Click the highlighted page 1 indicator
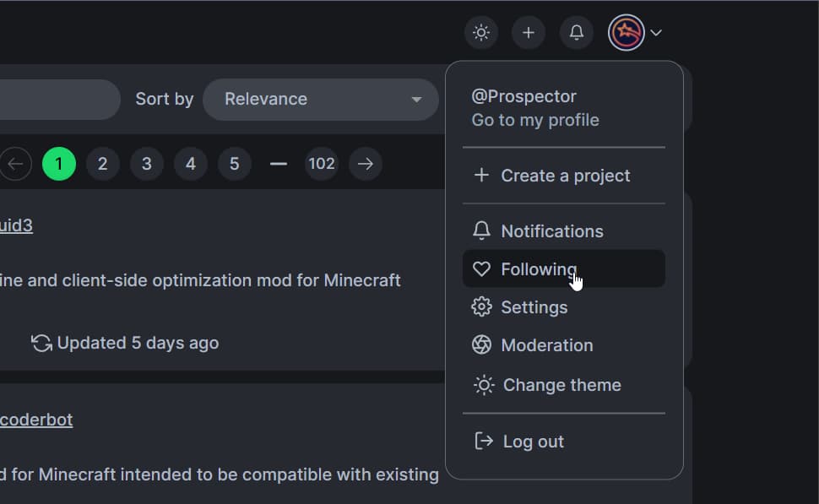This screenshot has height=504, width=819. [x=59, y=163]
